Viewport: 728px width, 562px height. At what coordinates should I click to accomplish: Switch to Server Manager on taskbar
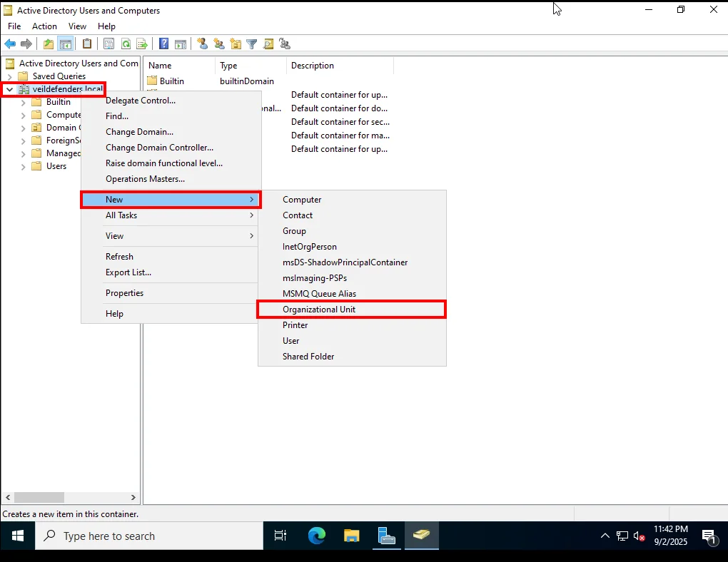coord(386,536)
